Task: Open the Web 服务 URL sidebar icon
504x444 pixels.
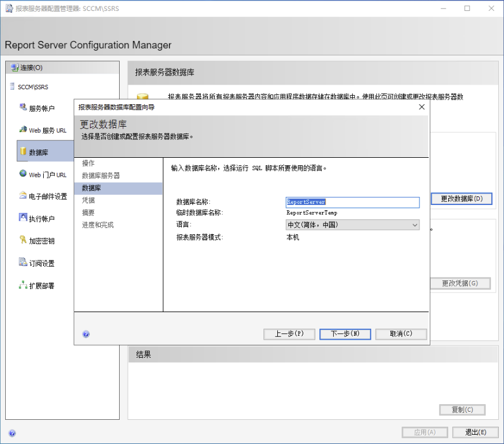Action: (x=23, y=130)
